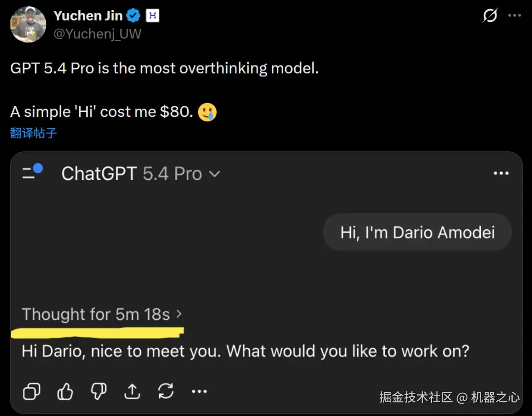Open the ChatGPT conversation options menu
Viewport: 532px width, 416px height.
[500, 173]
